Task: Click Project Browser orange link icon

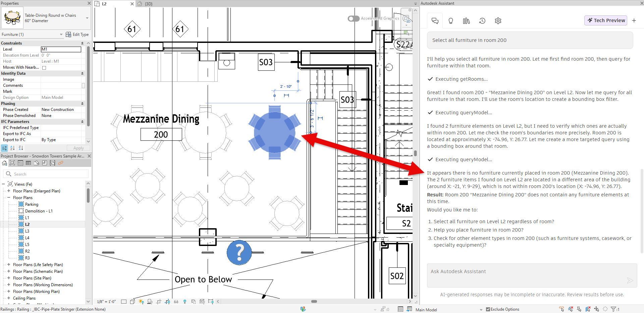Action: [x=61, y=163]
